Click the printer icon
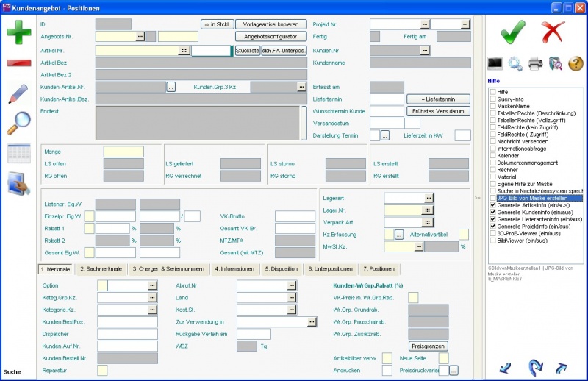588x381 pixels. point(535,63)
